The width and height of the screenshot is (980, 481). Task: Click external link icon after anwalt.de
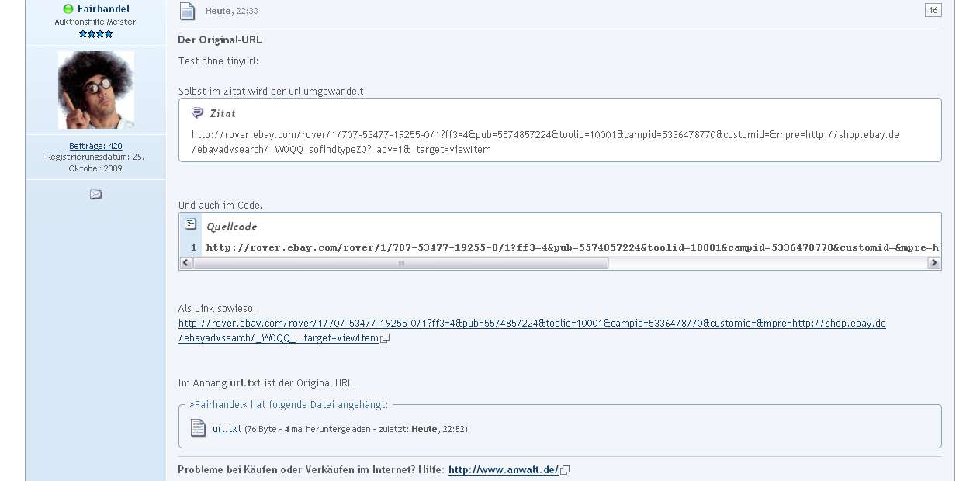(565, 470)
